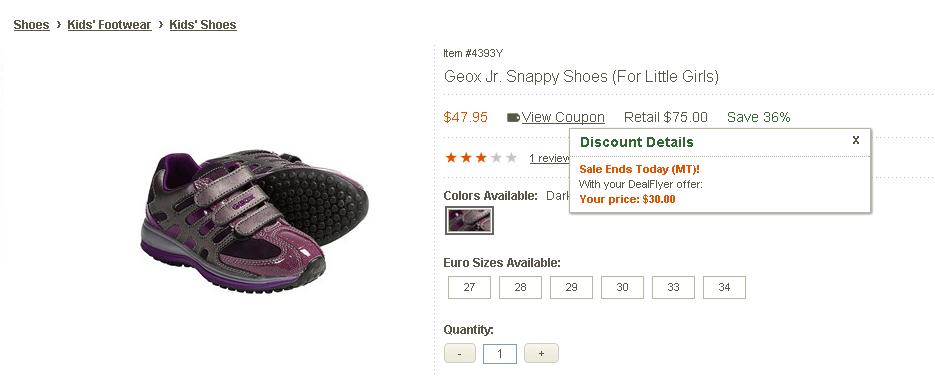Select the dark purple color swatch
The width and height of the screenshot is (935, 376).
tap(469, 220)
